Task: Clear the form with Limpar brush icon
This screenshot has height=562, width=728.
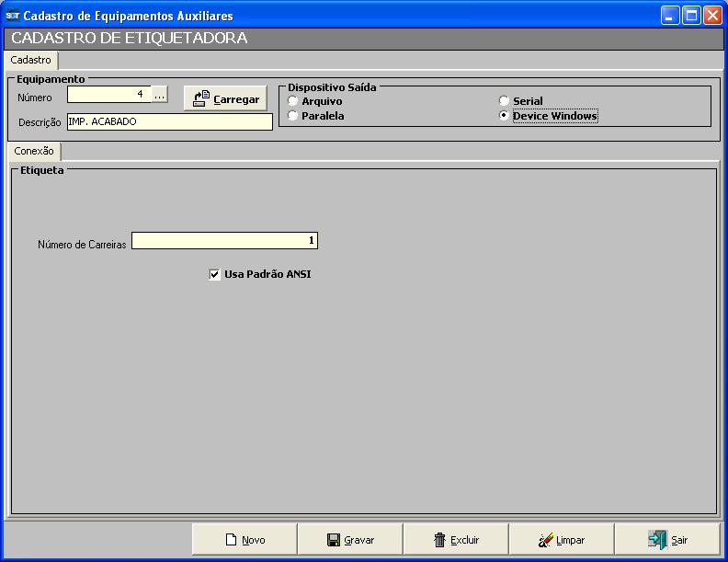Action: pyautogui.click(x=546, y=540)
